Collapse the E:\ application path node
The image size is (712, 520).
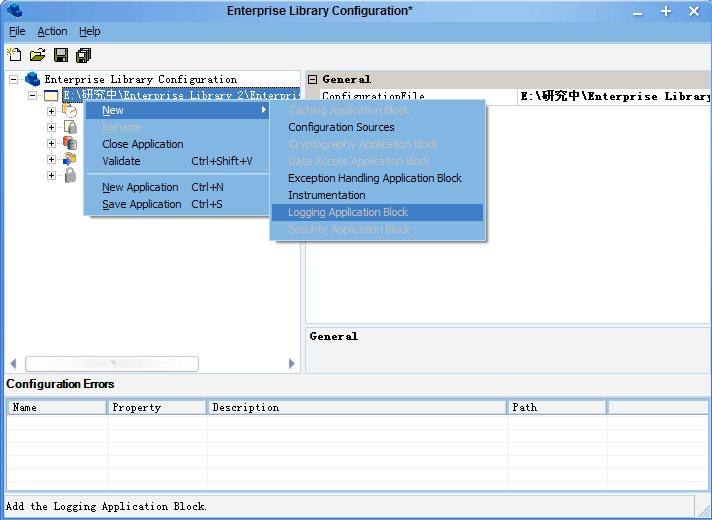(32, 96)
